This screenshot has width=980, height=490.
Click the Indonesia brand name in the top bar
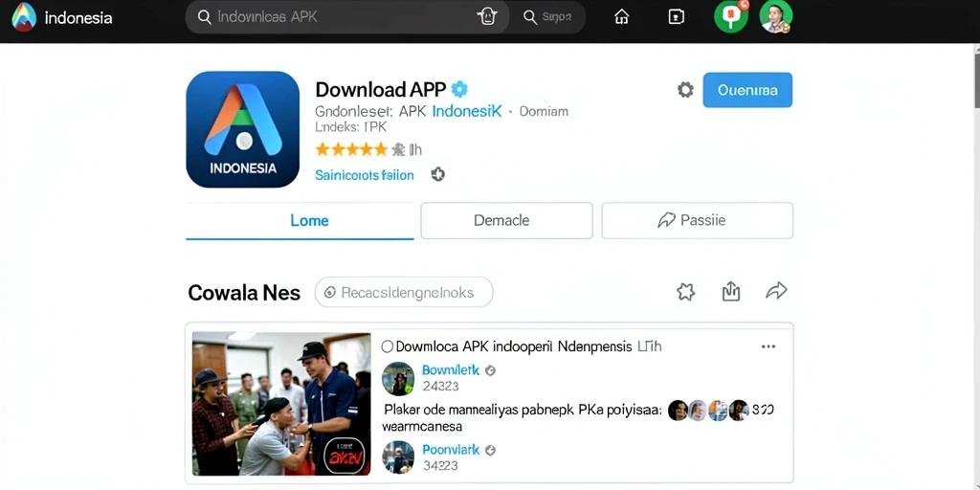78,17
